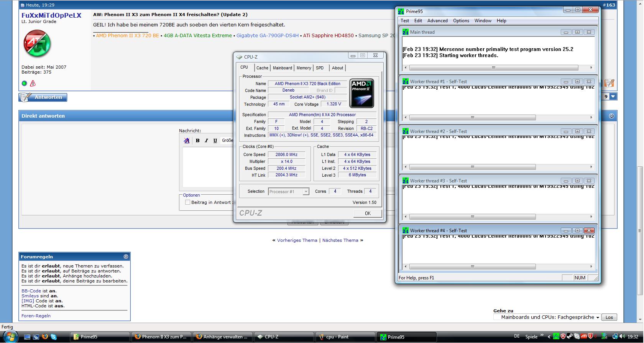The width and height of the screenshot is (644, 343).
Task: Click OK button in CPU-Z
Action: tap(368, 213)
